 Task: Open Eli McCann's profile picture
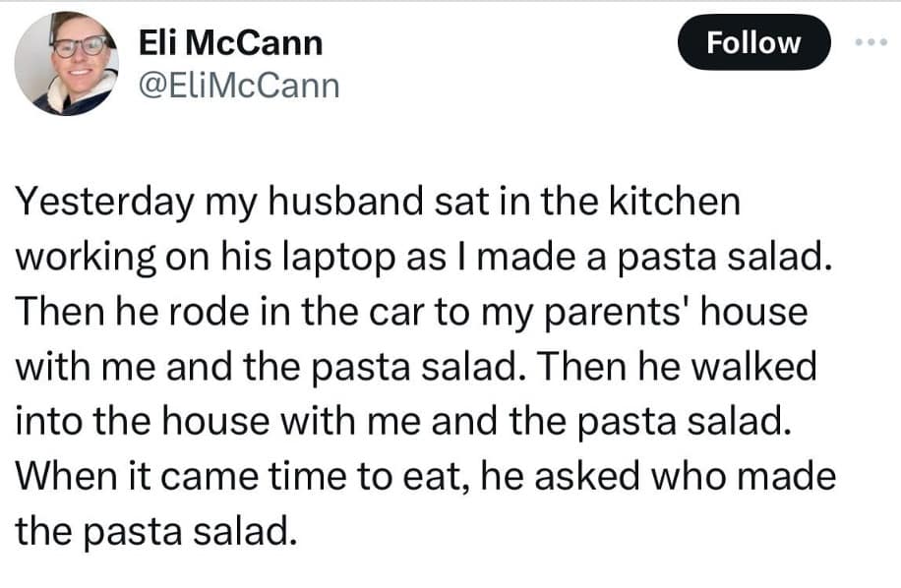pyautogui.click(x=67, y=64)
